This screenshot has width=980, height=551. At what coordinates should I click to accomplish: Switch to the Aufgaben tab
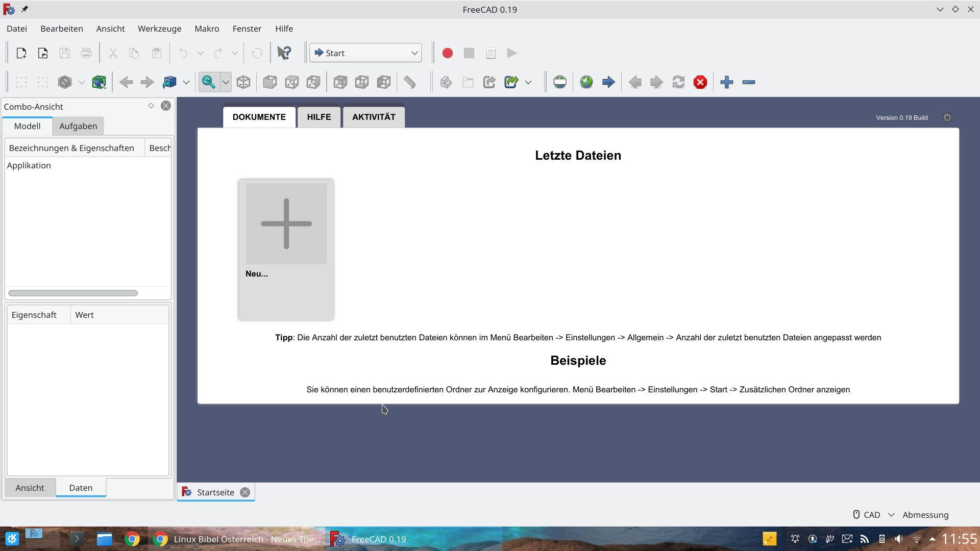click(77, 126)
